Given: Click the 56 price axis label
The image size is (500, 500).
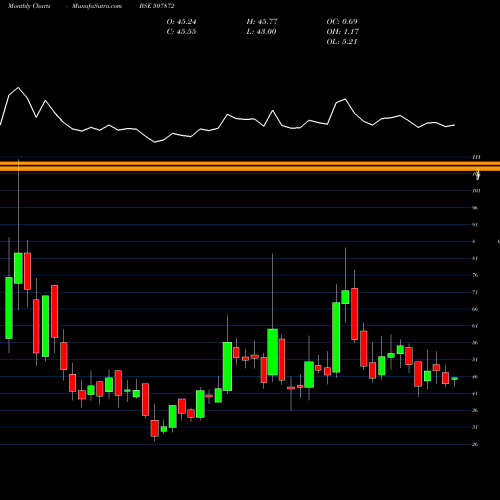Looking at the screenshot, I should coord(475,343).
